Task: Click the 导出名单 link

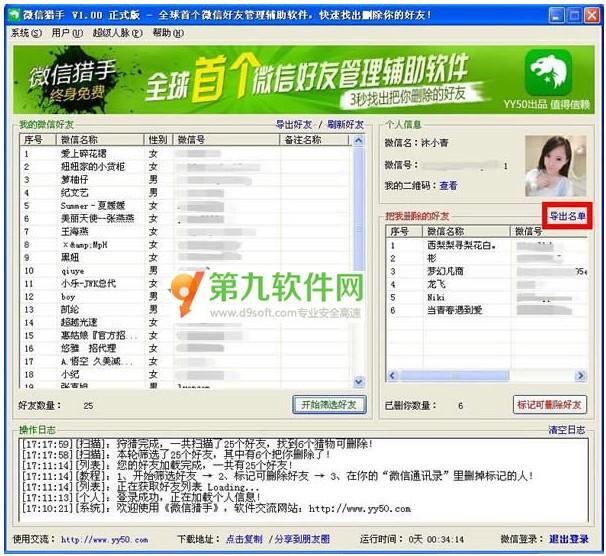Action: pyautogui.click(x=567, y=216)
